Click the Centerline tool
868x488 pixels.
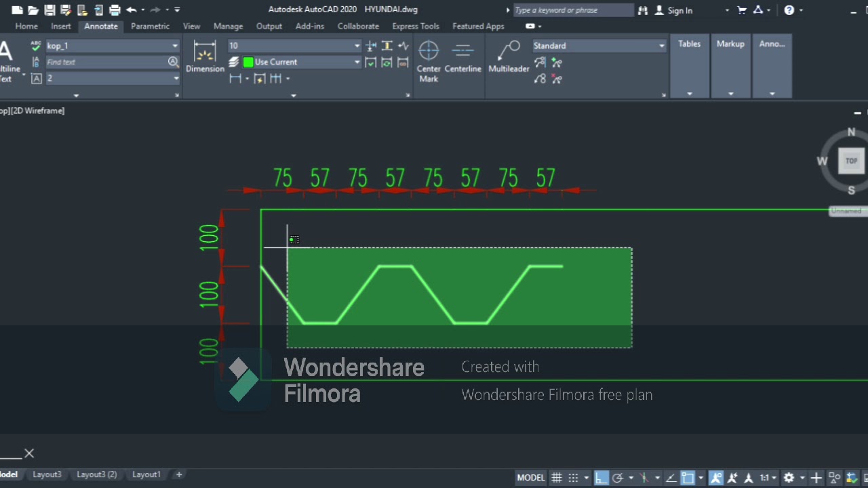463,57
